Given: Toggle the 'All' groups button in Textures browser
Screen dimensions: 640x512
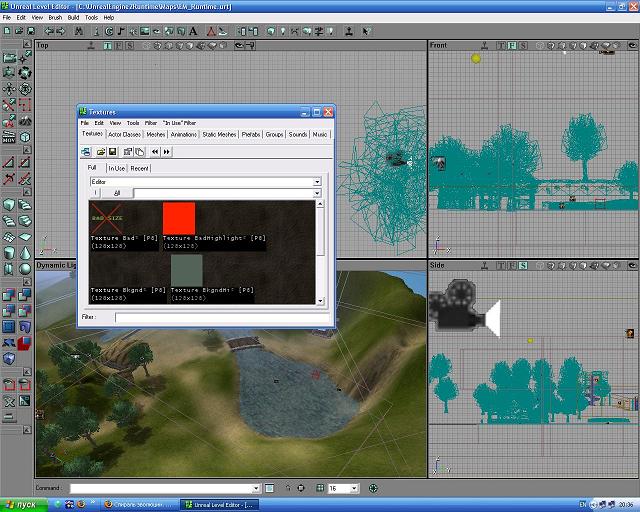Looking at the screenshot, I should point(116,192).
